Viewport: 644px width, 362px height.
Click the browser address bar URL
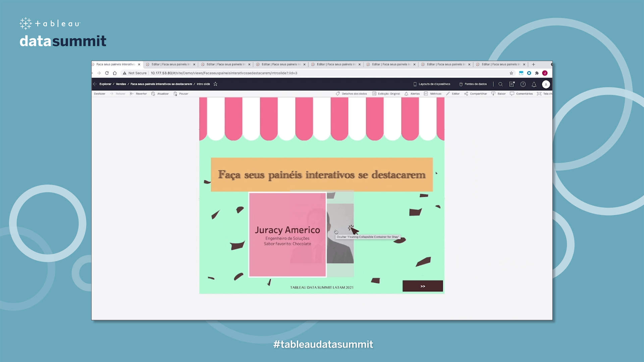(224, 73)
